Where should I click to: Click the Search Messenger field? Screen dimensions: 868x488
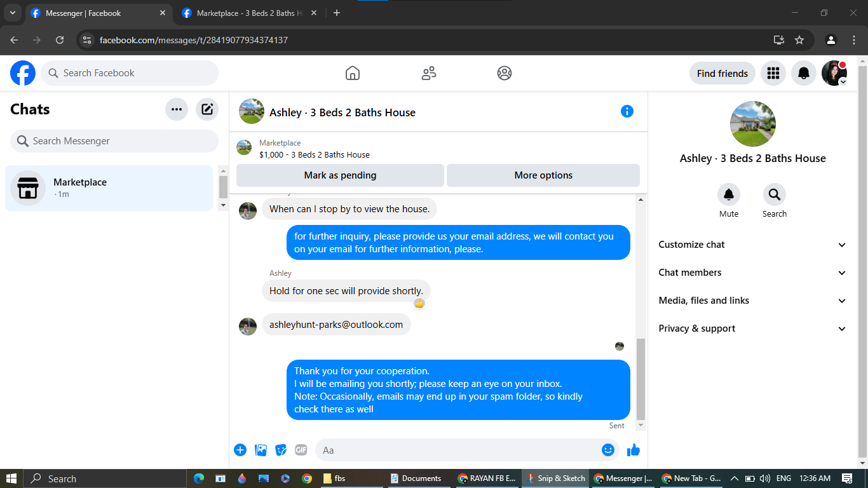pos(114,141)
